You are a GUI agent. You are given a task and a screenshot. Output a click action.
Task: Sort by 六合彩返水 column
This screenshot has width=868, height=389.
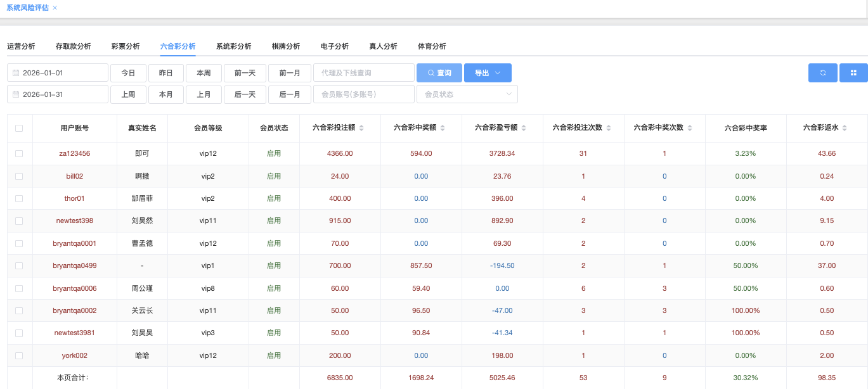click(845, 128)
